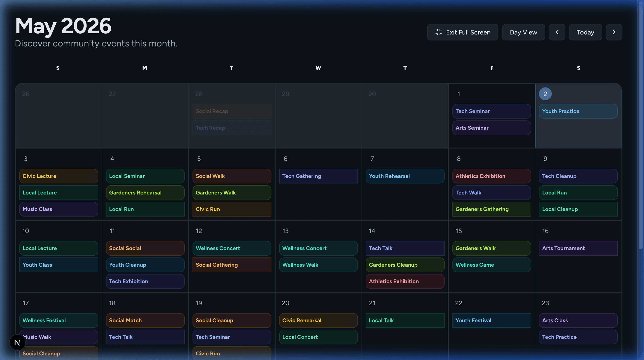
Task: Select day 16 in the calendar
Action: pos(545,231)
